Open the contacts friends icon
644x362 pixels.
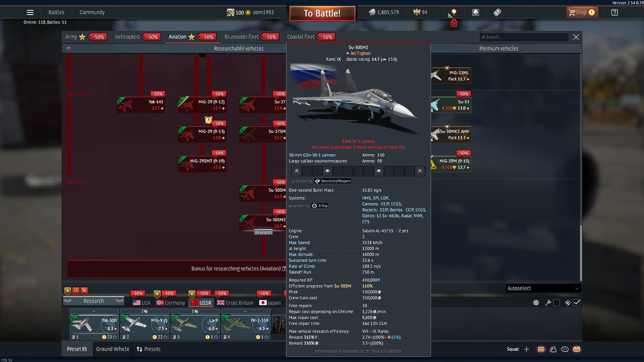point(553,349)
